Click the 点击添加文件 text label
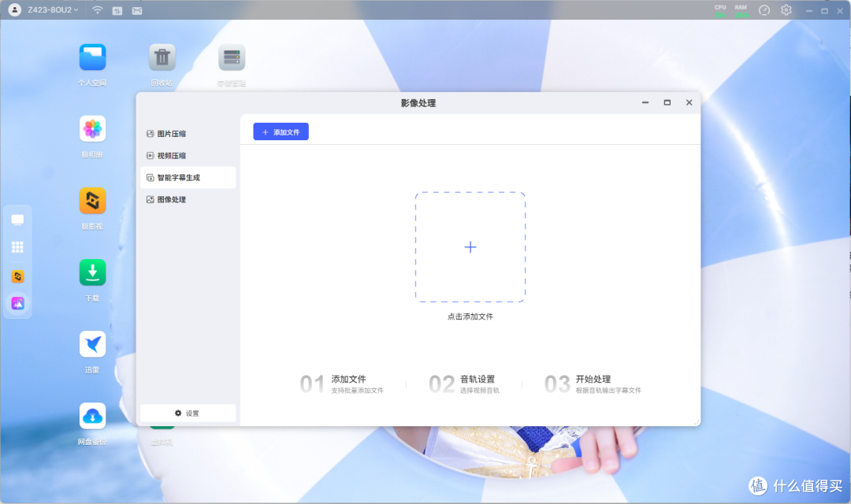This screenshot has width=851, height=504. (470, 317)
